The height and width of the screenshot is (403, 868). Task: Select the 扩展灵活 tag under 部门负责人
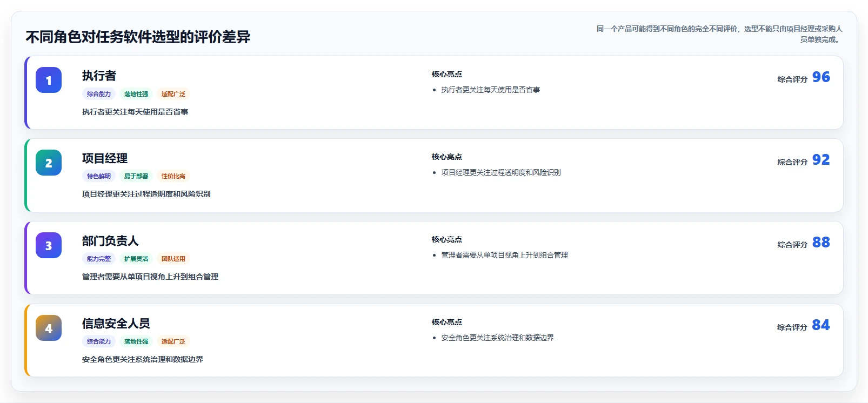click(x=136, y=259)
